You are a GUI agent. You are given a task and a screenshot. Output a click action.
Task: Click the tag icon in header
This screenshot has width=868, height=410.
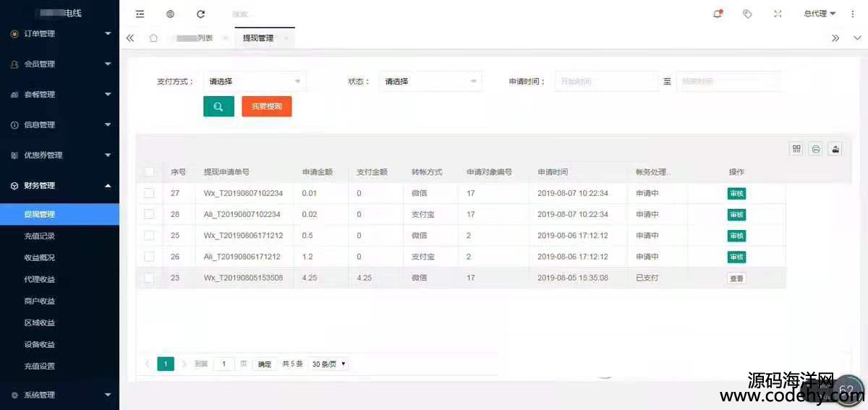pos(747,14)
